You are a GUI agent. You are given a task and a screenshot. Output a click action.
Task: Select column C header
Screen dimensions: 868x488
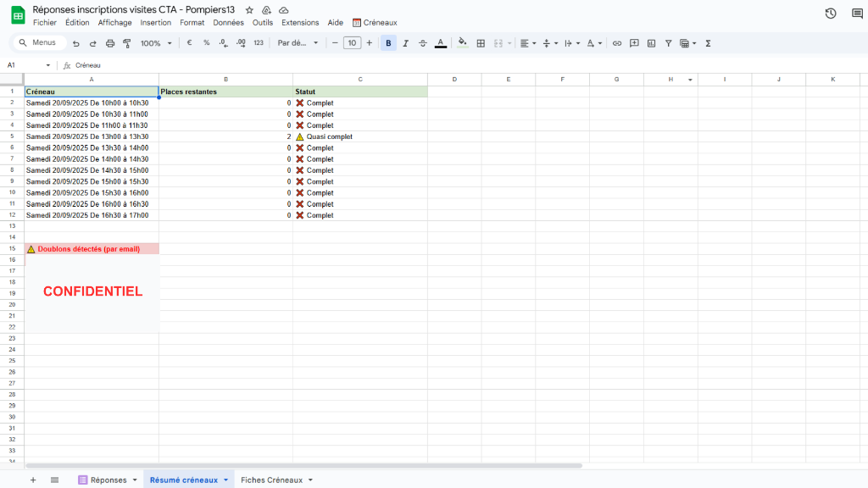coord(359,79)
